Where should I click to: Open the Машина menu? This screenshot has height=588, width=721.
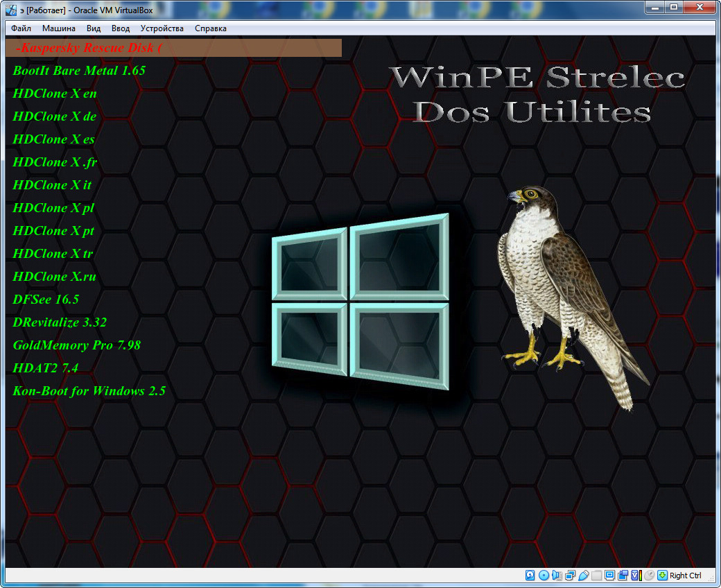click(x=59, y=28)
